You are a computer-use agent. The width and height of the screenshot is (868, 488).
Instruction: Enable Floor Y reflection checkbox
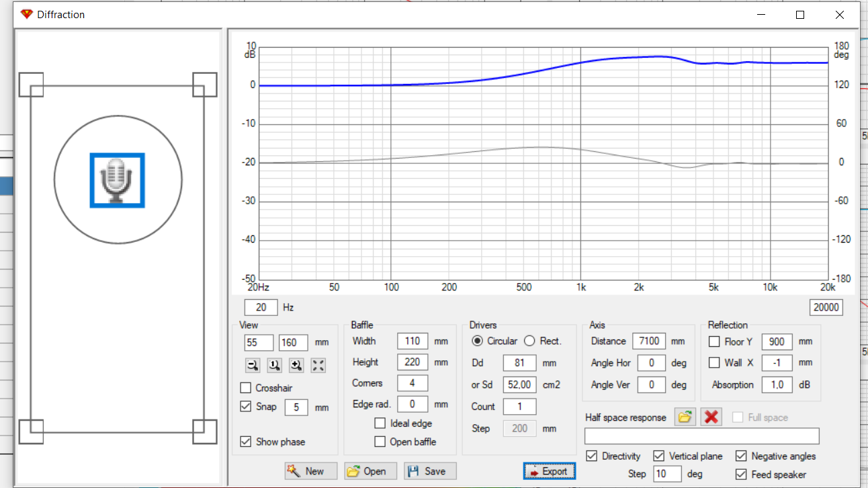point(714,341)
